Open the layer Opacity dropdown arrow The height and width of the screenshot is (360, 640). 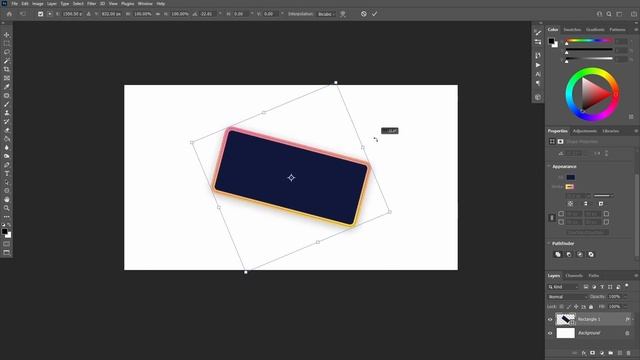pyautogui.click(x=625, y=297)
